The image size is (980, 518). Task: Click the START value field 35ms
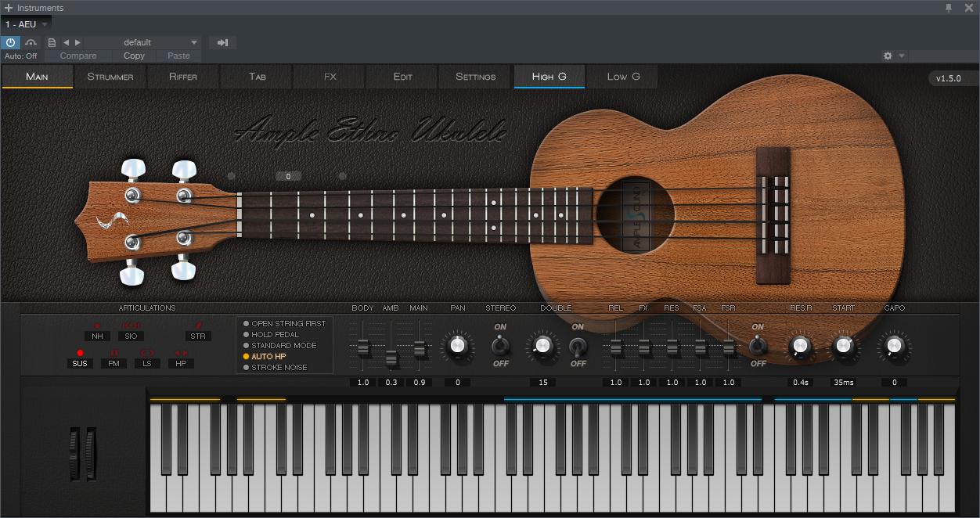[x=844, y=383]
